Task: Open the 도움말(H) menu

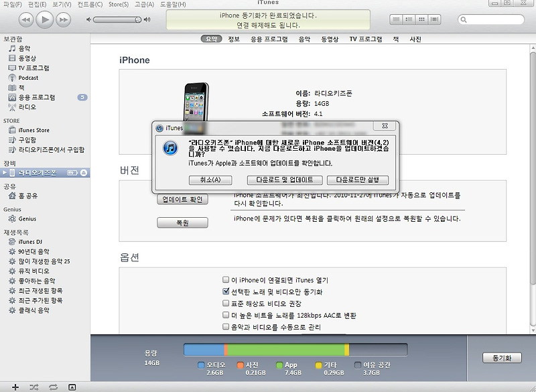Action: [173, 5]
